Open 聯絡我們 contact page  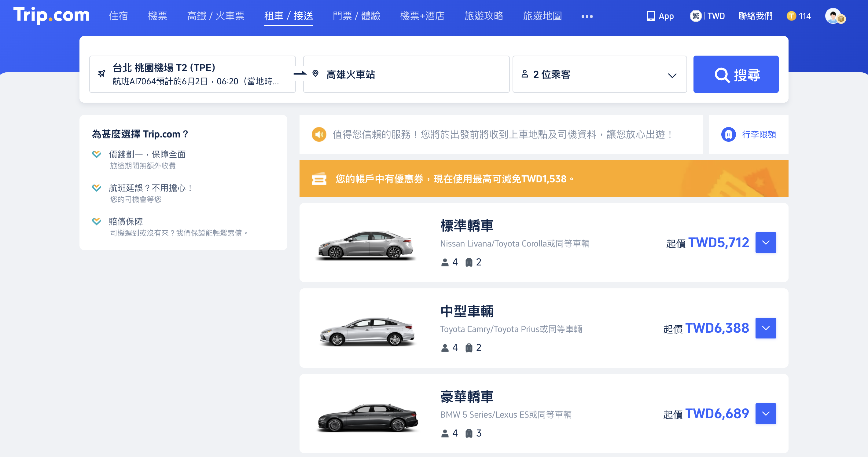click(756, 16)
